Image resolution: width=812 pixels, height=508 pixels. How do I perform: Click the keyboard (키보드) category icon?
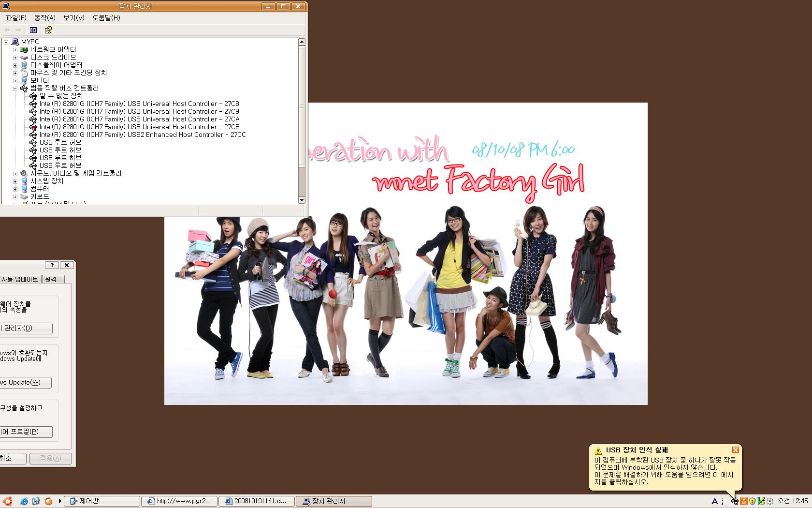[x=24, y=196]
